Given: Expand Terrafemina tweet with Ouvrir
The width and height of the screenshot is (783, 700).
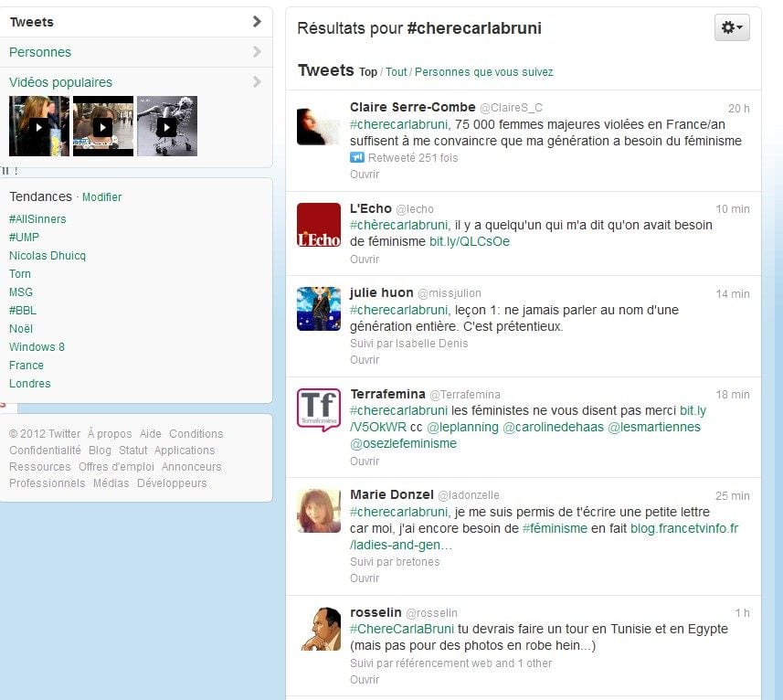Looking at the screenshot, I should pyautogui.click(x=365, y=461).
